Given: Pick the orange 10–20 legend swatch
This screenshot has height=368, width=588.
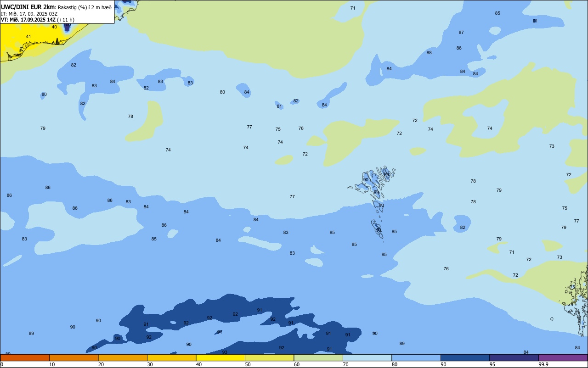Looking at the screenshot, I should point(73,357).
